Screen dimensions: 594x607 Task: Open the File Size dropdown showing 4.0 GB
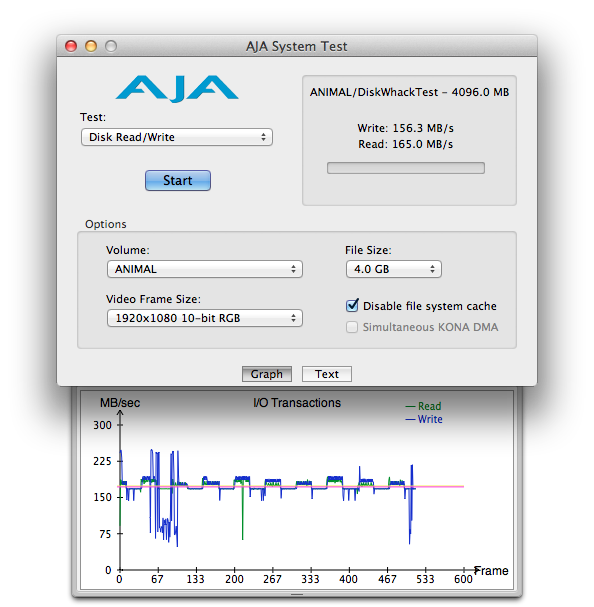click(394, 269)
